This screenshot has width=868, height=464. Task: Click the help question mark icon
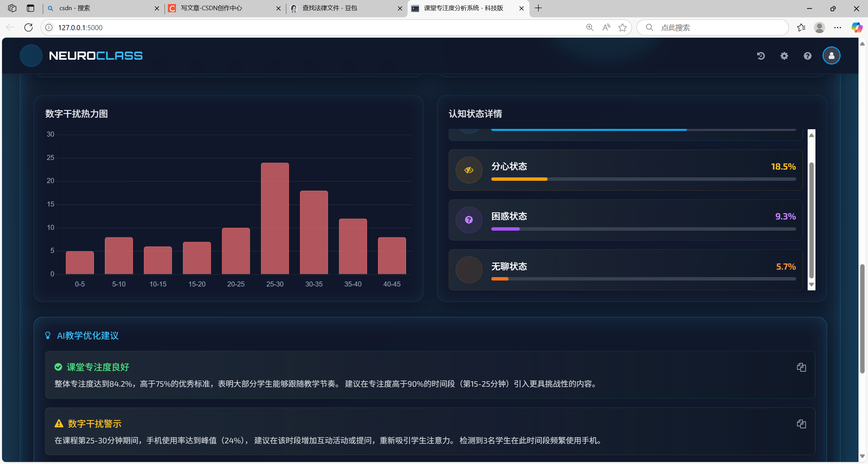(808, 56)
